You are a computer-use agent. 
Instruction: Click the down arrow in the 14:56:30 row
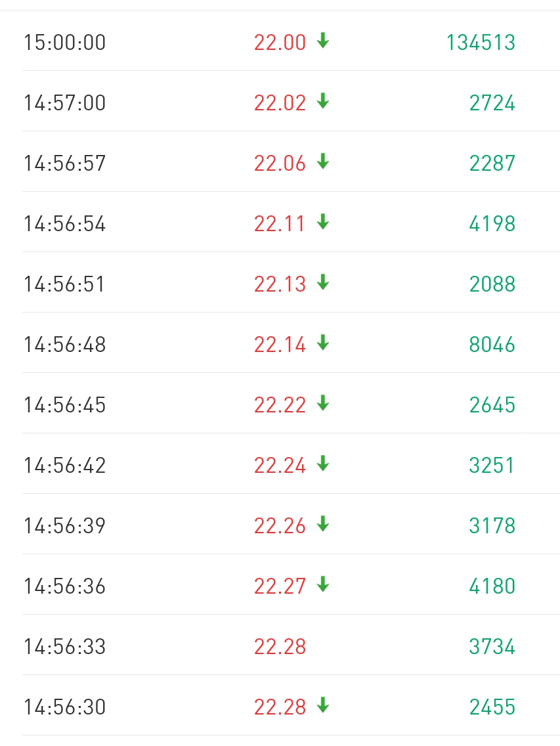pos(322,706)
